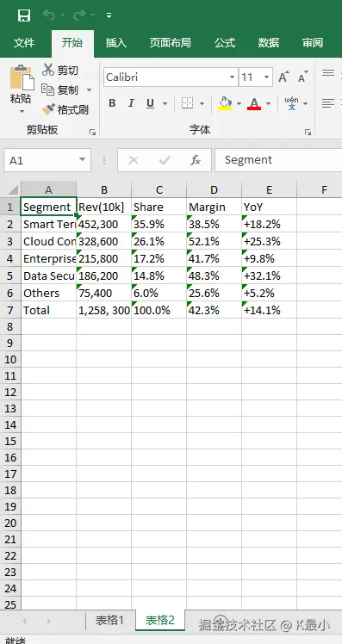The height and width of the screenshot is (644, 342).
Task: Click the 格式刷 format painter button
Action: pyautogui.click(x=65, y=109)
